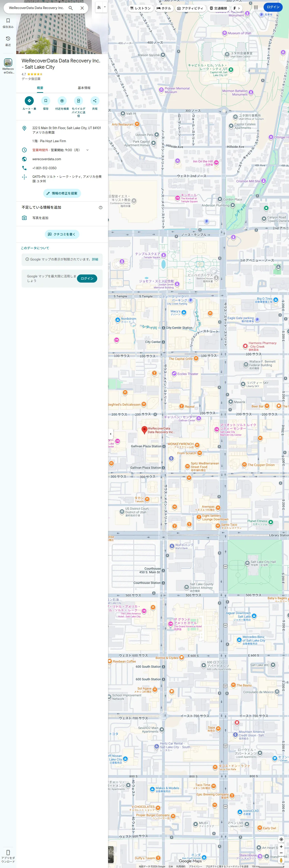Select the 交通機関 category chip

pyautogui.click(x=218, y=8)
